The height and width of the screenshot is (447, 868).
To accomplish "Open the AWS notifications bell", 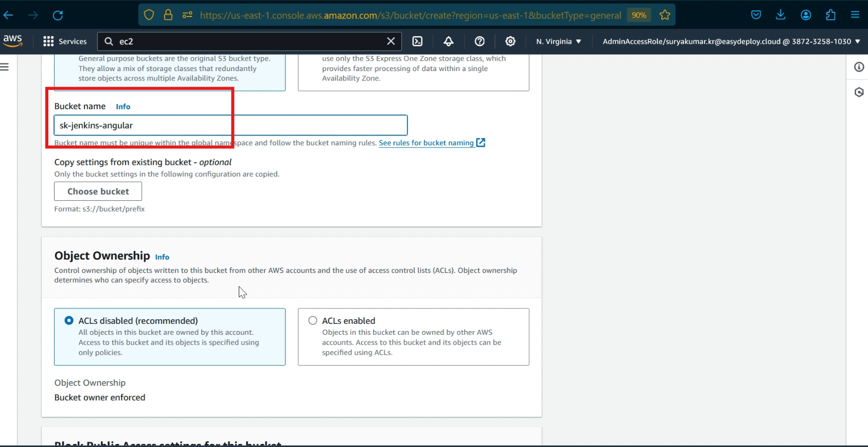I will pos(449,41).
